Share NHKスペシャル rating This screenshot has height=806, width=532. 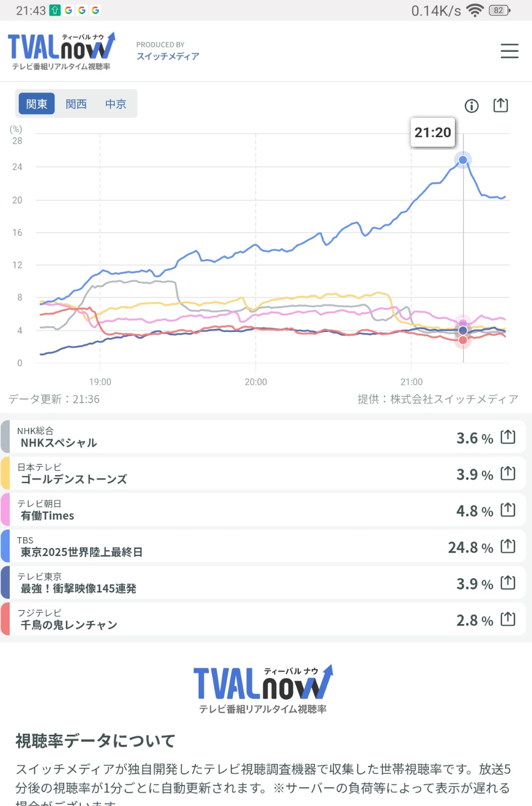(x=508, y=437)
